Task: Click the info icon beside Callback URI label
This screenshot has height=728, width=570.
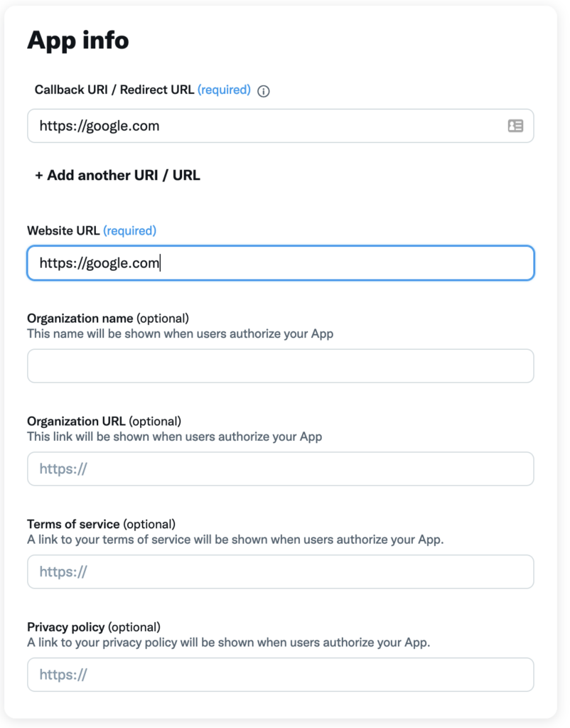Action: click(264, 91)
